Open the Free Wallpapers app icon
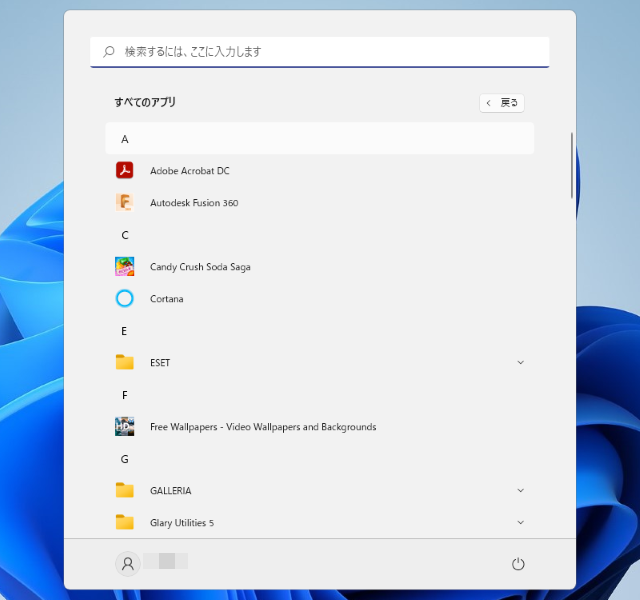Viewport: 640px width, 600px height. pos(124,427)
